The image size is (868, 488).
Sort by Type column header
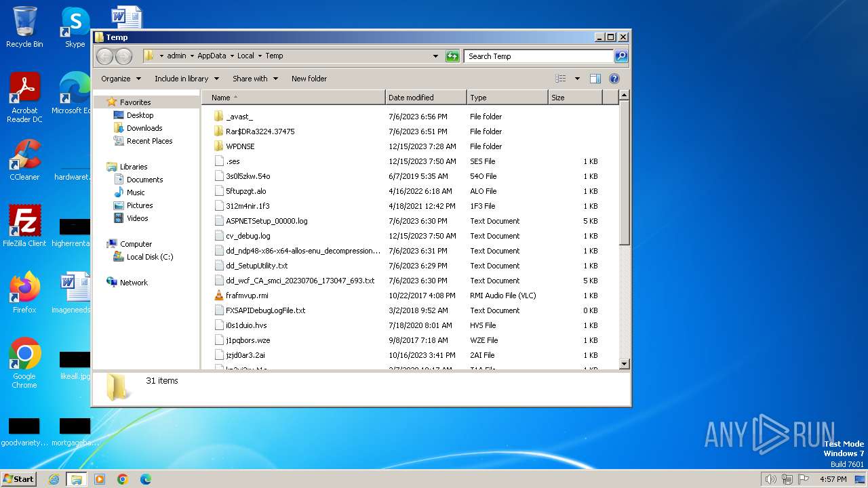[507, 98]
